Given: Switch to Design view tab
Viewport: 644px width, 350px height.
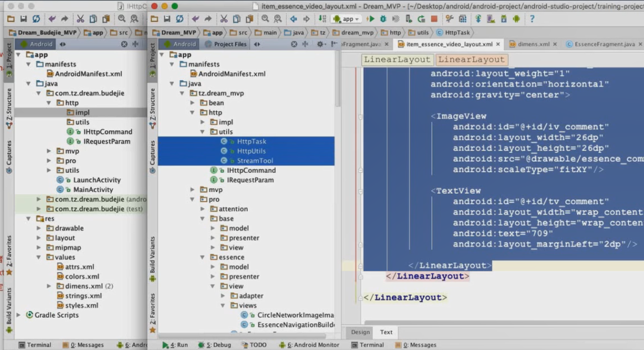Looking at the screenshot, I should 360,332.
